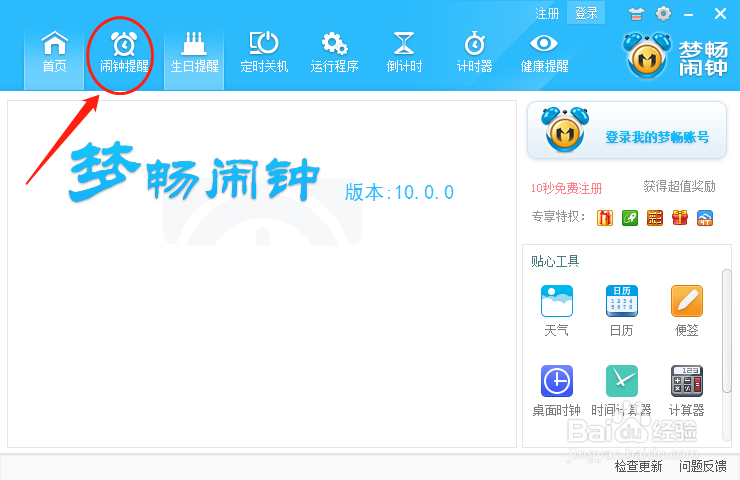Screen dimensions: 740x480
Task: Click the green rocket privilege icon
Action: point(630,218)
